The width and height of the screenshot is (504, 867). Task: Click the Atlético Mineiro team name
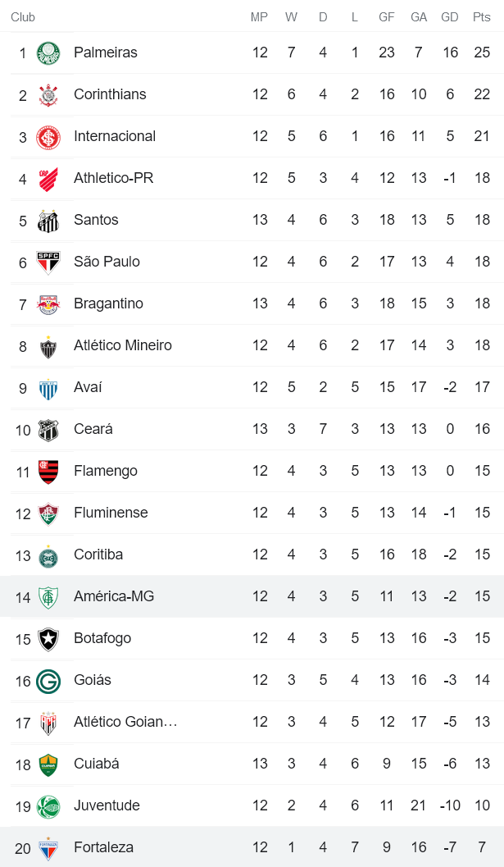tap(123, 345)
